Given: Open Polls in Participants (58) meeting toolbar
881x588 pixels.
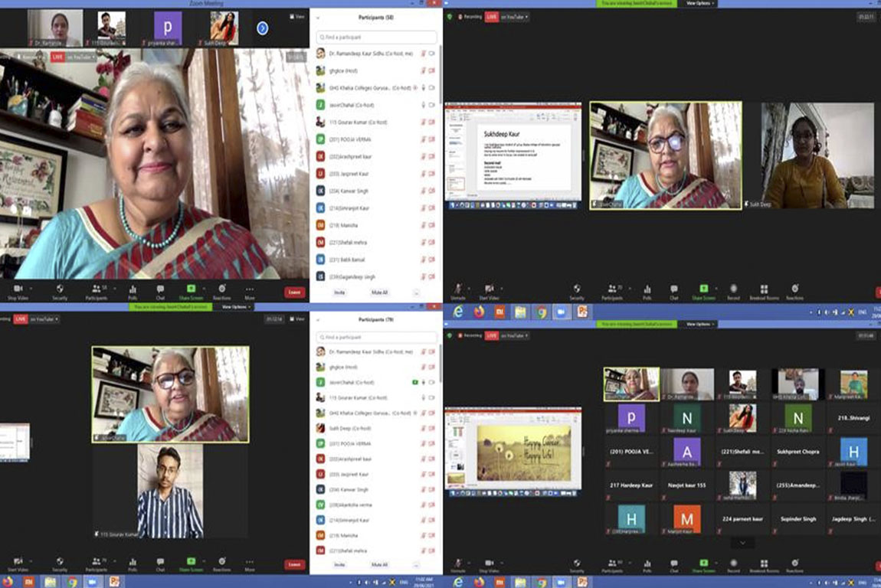Looking at the screenshot, I should click(x=133, y=291).
